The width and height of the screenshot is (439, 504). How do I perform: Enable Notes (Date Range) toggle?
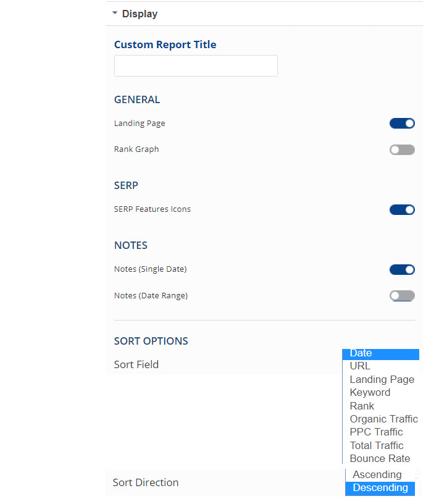click(x=402, y=296)
